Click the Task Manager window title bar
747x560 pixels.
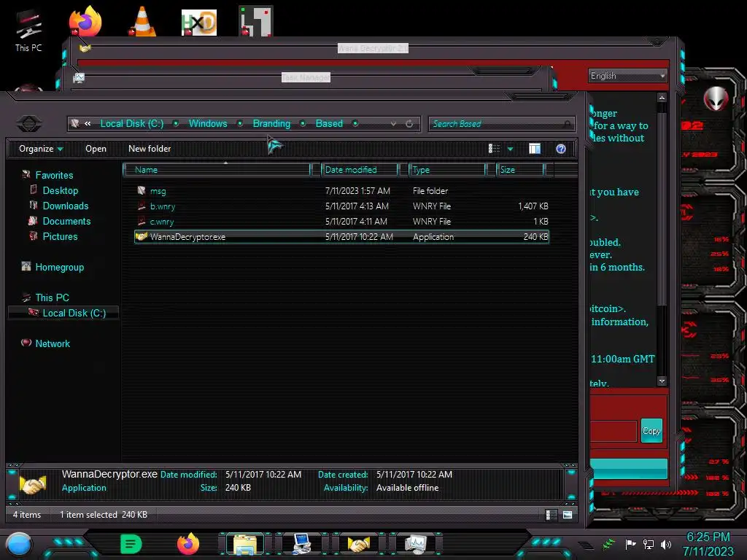coord(306,77)
